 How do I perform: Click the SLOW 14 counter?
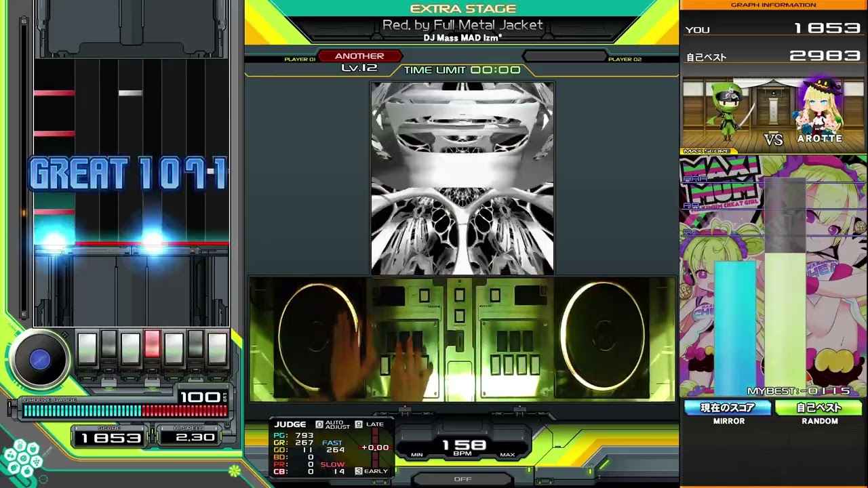click(x=333, y=468)
